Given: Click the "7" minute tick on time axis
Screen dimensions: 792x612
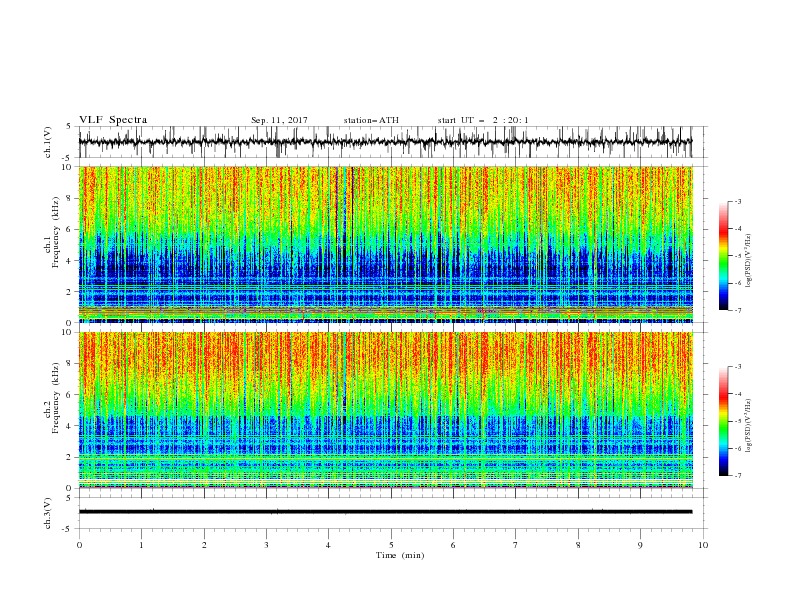Looking at the screenshot, I should click(516, 545).
